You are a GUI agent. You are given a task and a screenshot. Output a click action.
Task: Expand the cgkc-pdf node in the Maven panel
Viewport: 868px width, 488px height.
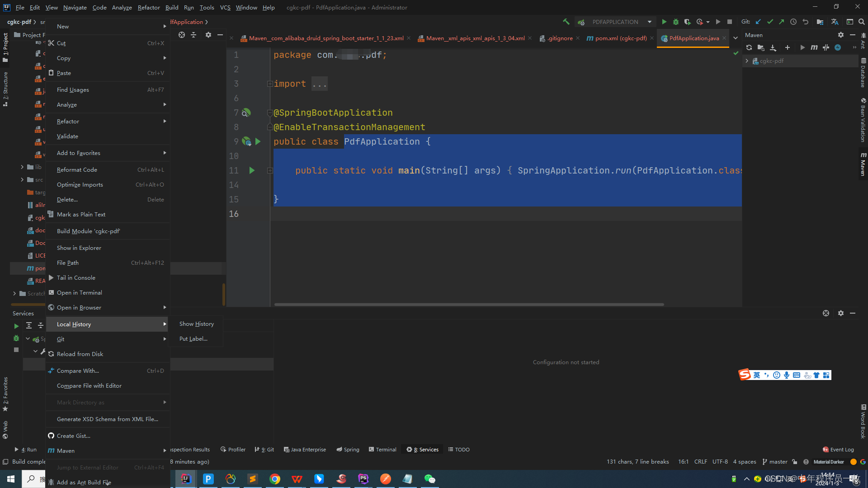pyautogui.click(x=747, y=61)
